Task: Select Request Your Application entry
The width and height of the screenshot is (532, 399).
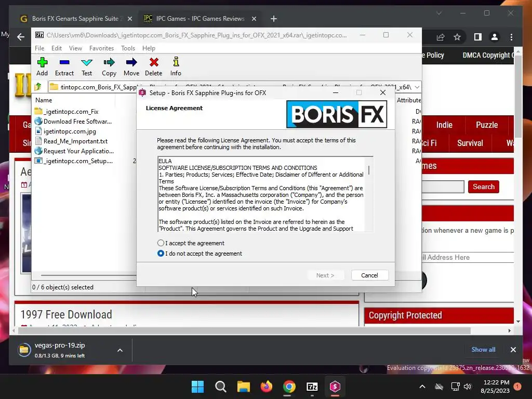Action: pos(74,151)
